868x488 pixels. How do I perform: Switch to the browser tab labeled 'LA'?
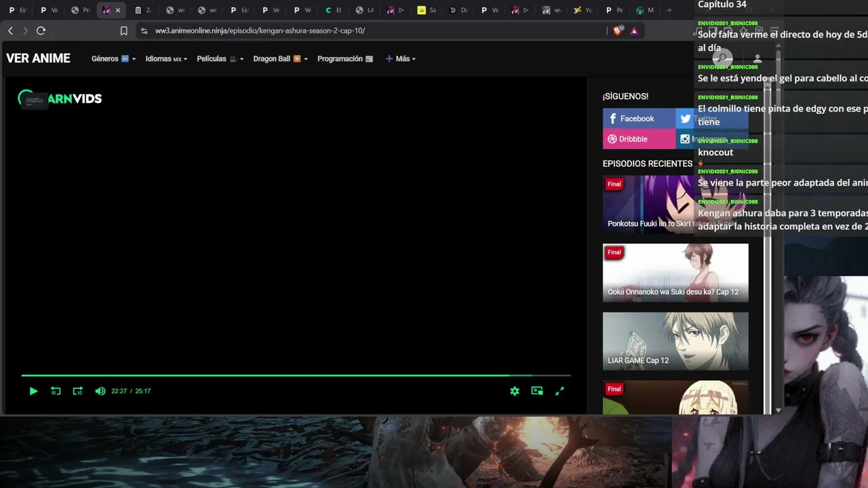[366, 10]
